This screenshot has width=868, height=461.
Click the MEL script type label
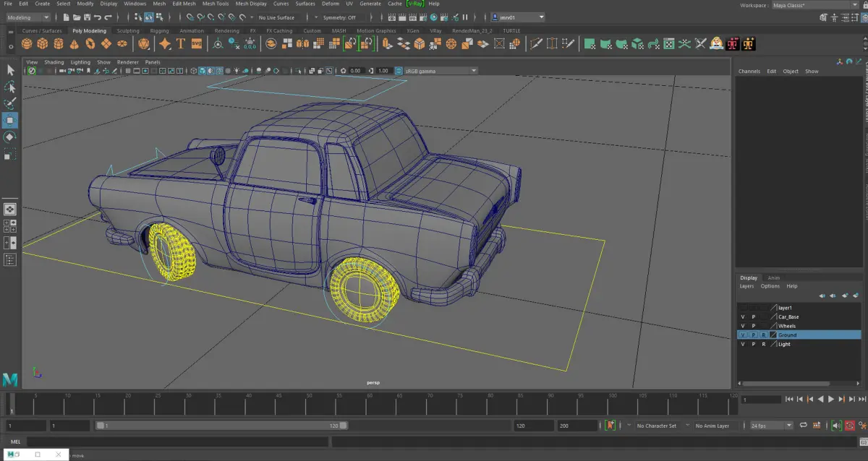15,441
